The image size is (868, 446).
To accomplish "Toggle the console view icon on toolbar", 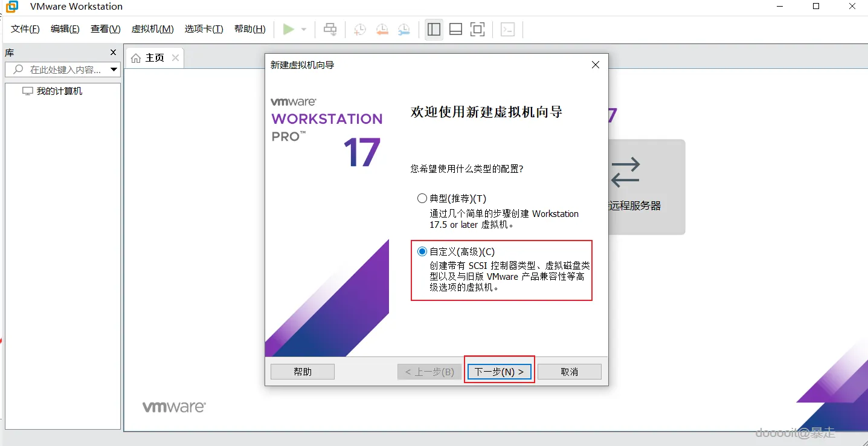I will click(508, 29).
